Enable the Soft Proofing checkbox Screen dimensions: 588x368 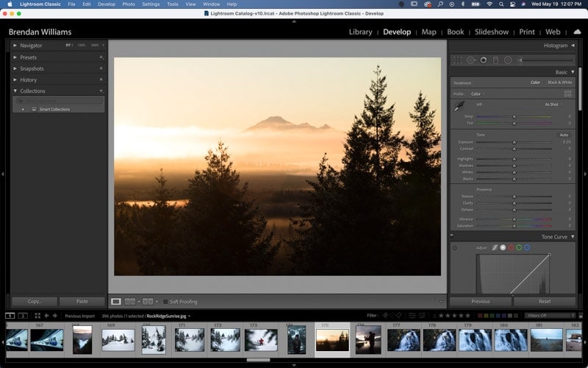click(165, 302)
